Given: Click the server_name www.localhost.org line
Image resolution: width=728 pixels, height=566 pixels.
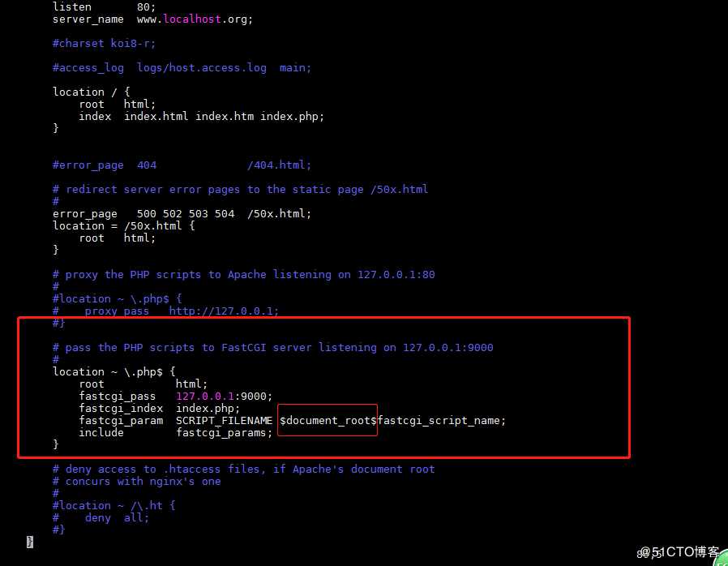Looking at the screenshot, I should [x=152, y=19].
